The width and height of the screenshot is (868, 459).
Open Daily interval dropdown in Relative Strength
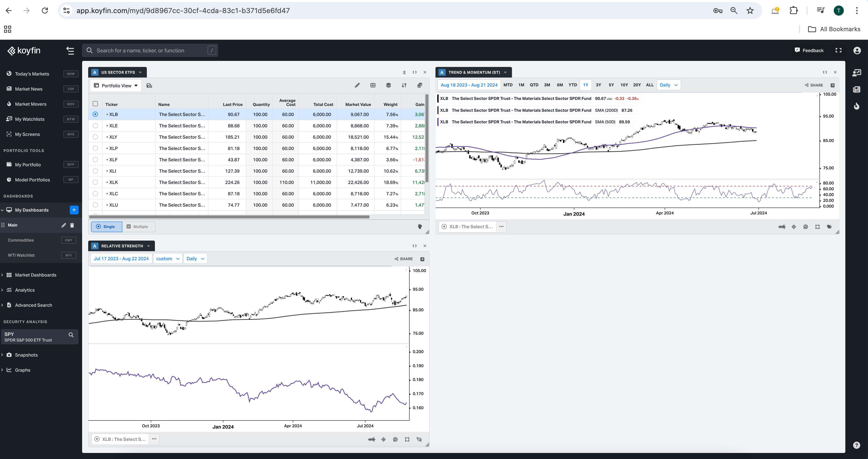pyautogui.click(x=195, y=259)
